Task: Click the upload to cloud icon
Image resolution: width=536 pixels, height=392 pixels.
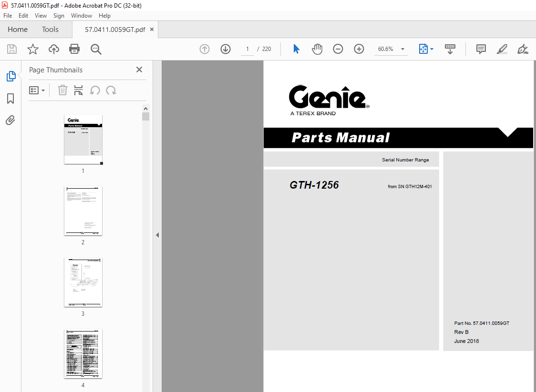Action: pos(54,49)
